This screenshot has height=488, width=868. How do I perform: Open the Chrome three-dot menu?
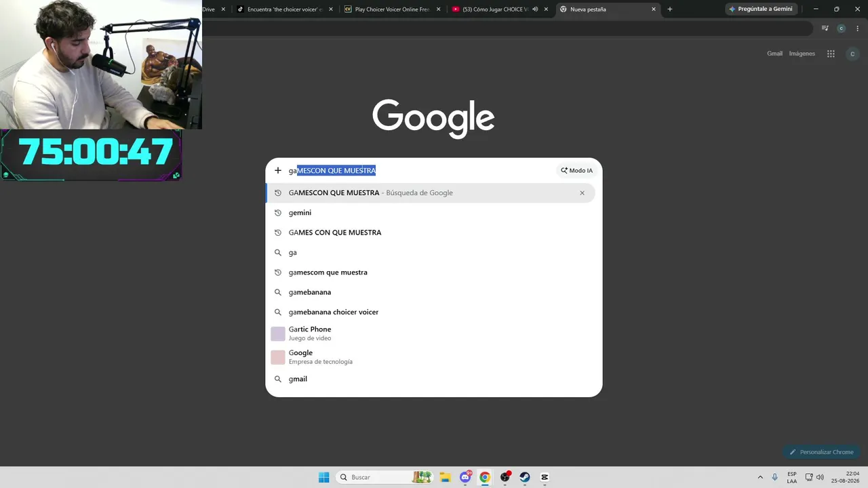(857, 28)
